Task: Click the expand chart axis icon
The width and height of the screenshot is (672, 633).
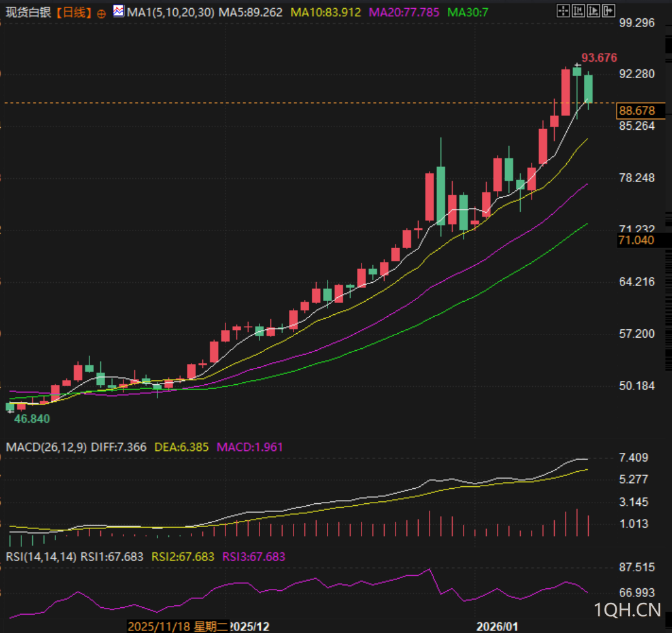Action: point(593,11)
